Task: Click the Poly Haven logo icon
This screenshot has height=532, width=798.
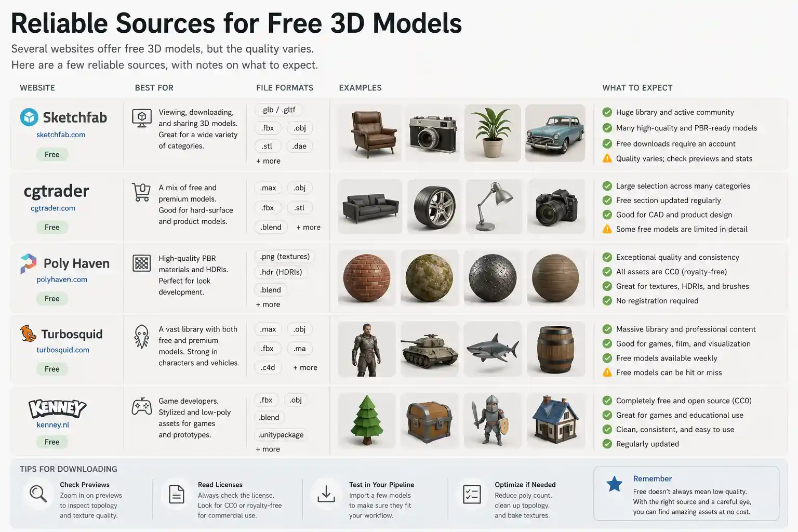Action: (x=28, y=263)
